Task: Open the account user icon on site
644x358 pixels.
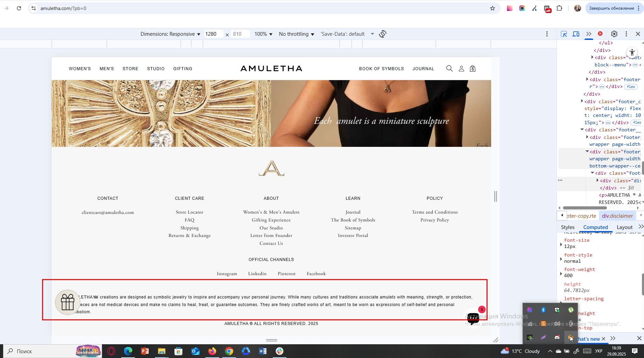Action: pos(461,68)
